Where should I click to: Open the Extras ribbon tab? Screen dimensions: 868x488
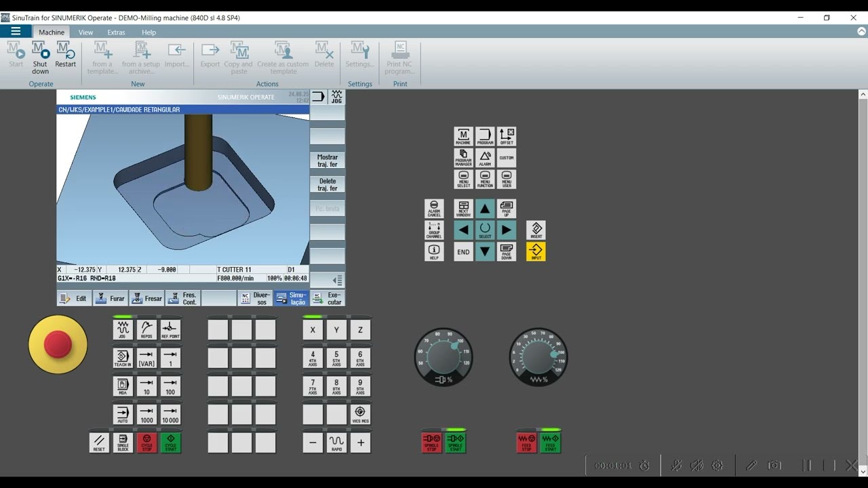click(x=116, y=32)
